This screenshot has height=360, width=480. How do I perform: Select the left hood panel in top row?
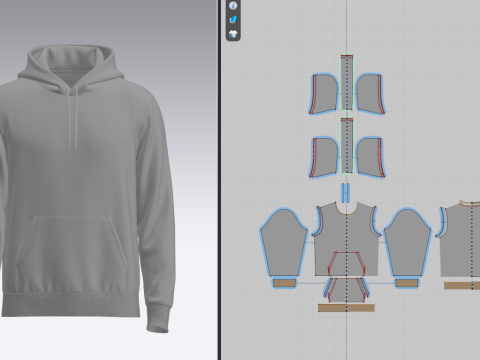click(x=324, y=94)
